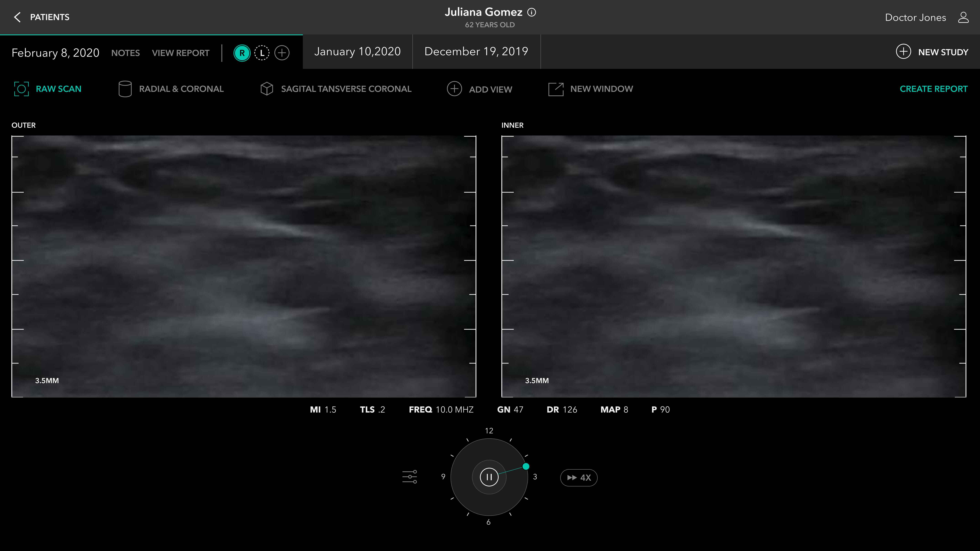Click the teal clock-dial position handle
This screenshot has height=551, width=980.
click(526, 466)
